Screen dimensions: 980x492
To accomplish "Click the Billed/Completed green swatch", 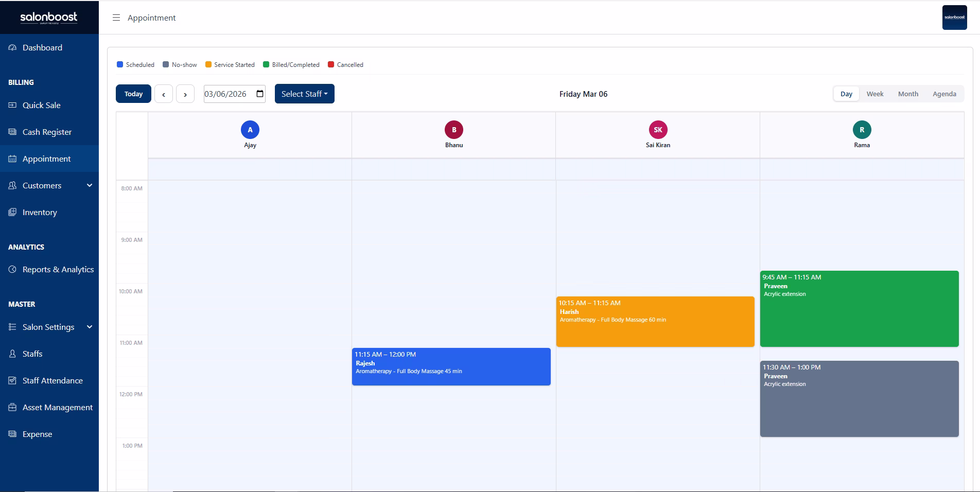I will coord(266,64).
